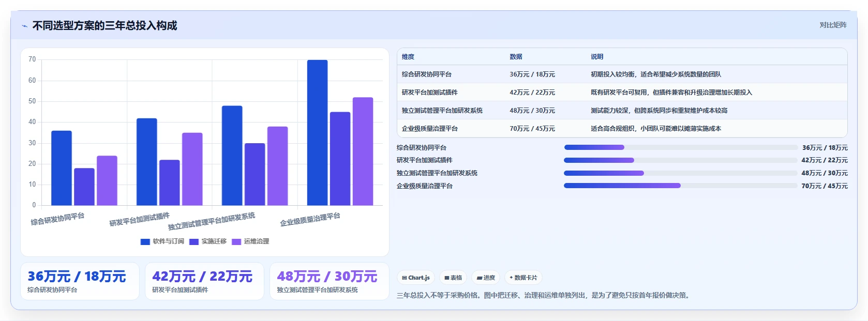Click table cell 42万元 / 22万元
This screenshot has height=321, width=868.
click(532, 93)
